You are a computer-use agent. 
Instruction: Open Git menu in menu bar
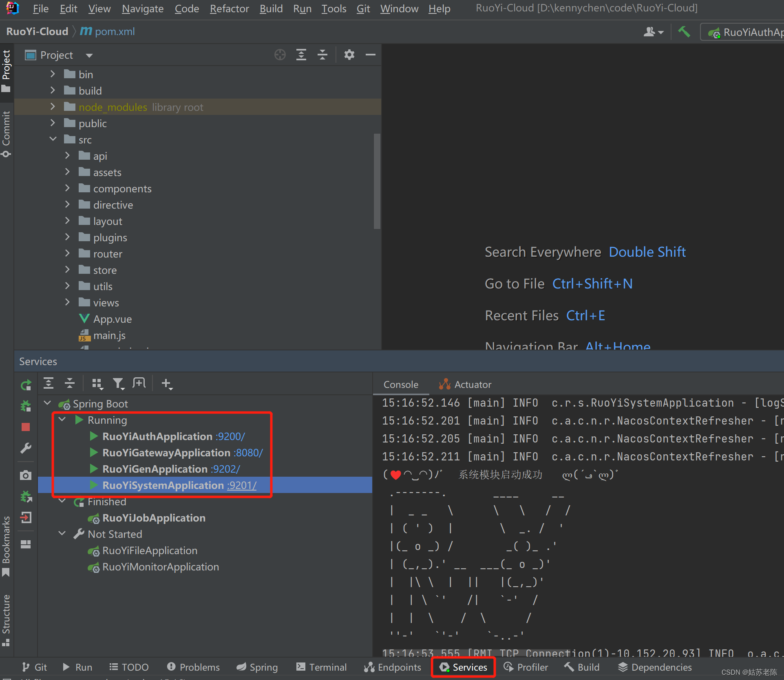(x=365, y=8)
